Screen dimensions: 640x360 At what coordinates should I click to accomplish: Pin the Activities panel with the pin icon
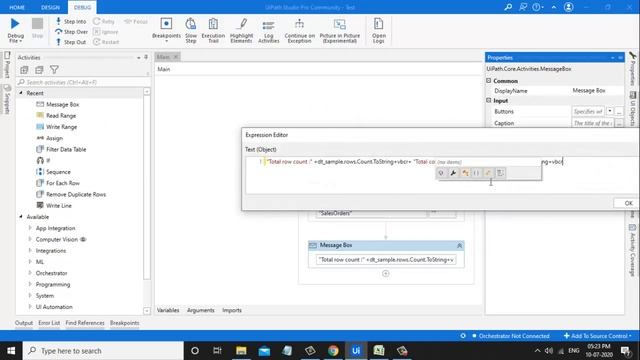click(146, 58)
